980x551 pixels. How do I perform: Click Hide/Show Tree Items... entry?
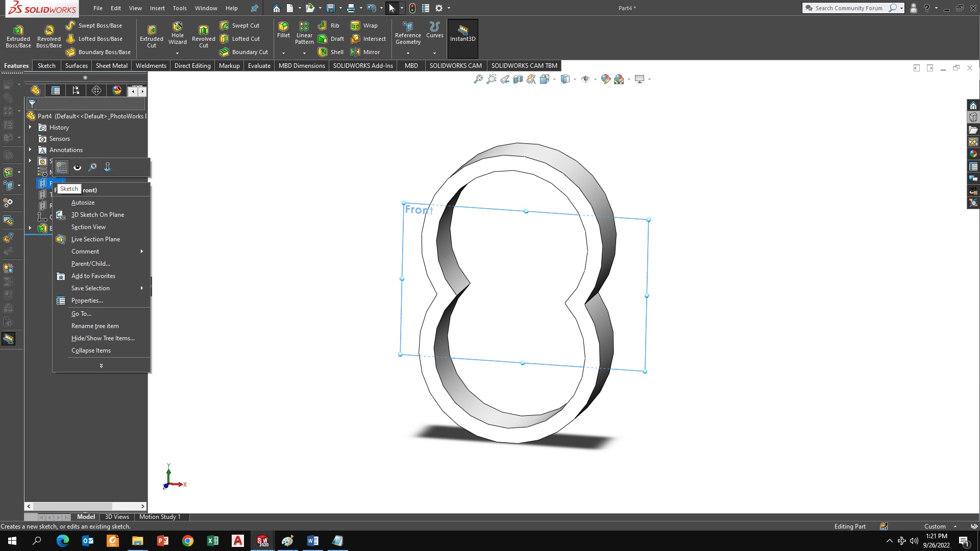click(103, 338)
